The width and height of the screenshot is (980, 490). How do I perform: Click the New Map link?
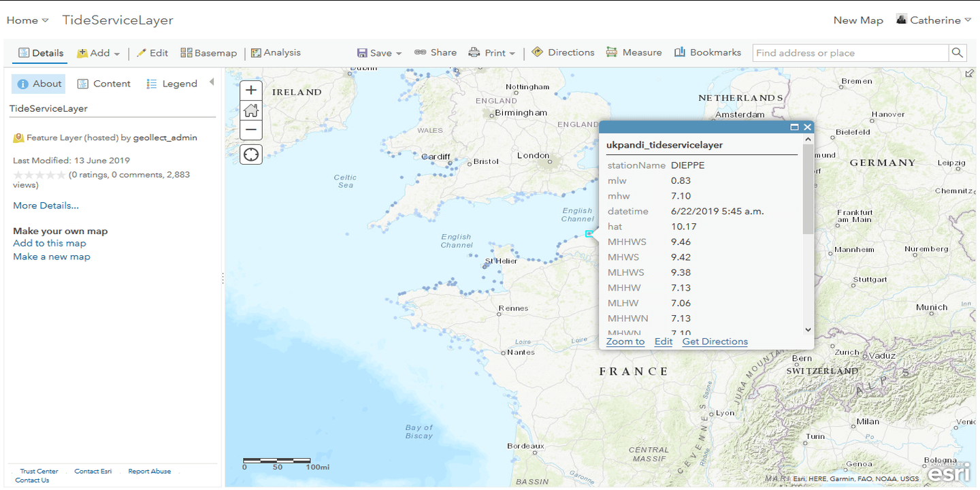pos(858,20)
